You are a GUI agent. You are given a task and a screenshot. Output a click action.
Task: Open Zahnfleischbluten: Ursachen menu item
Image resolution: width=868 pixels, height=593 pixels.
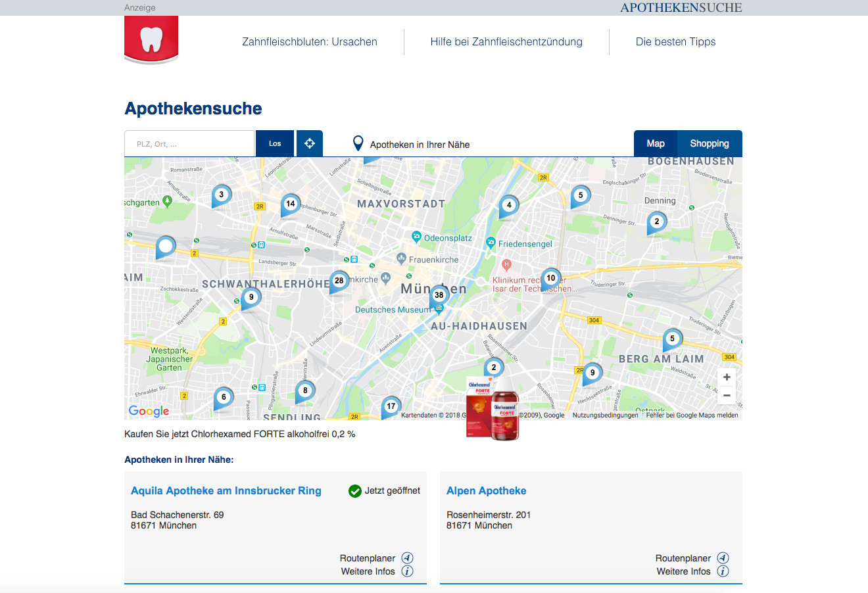click(310, 42)
